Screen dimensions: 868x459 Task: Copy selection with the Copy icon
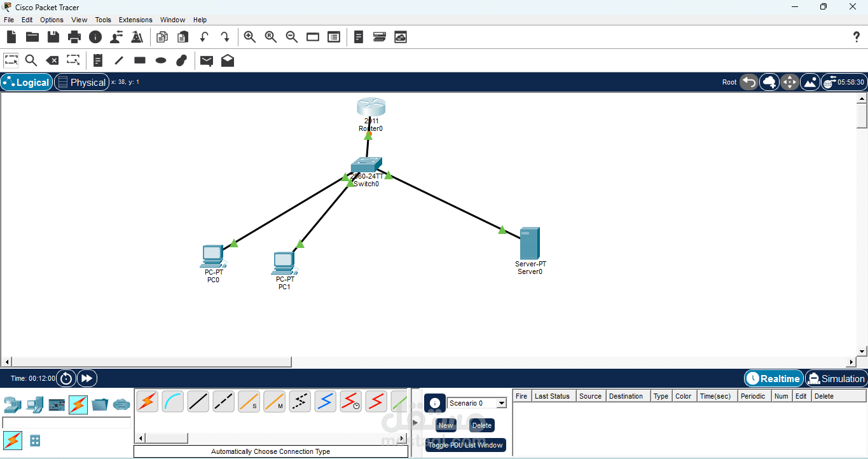(162, 37)
